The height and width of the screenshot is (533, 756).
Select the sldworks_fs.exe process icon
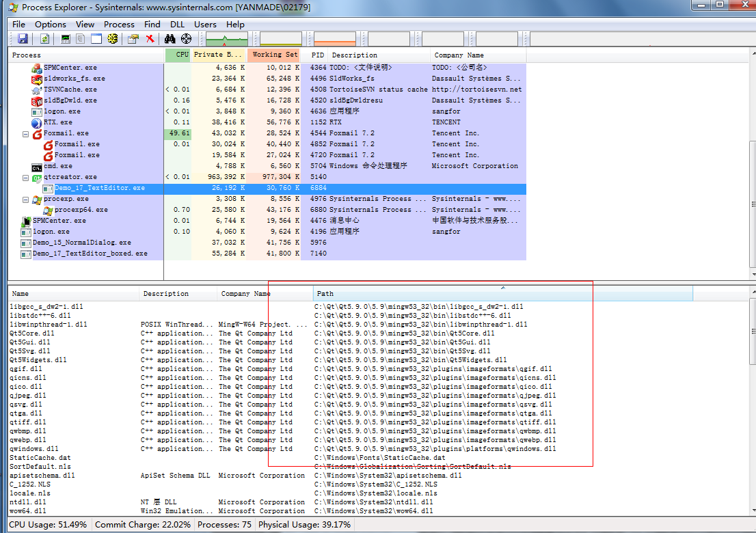(37, 79)
